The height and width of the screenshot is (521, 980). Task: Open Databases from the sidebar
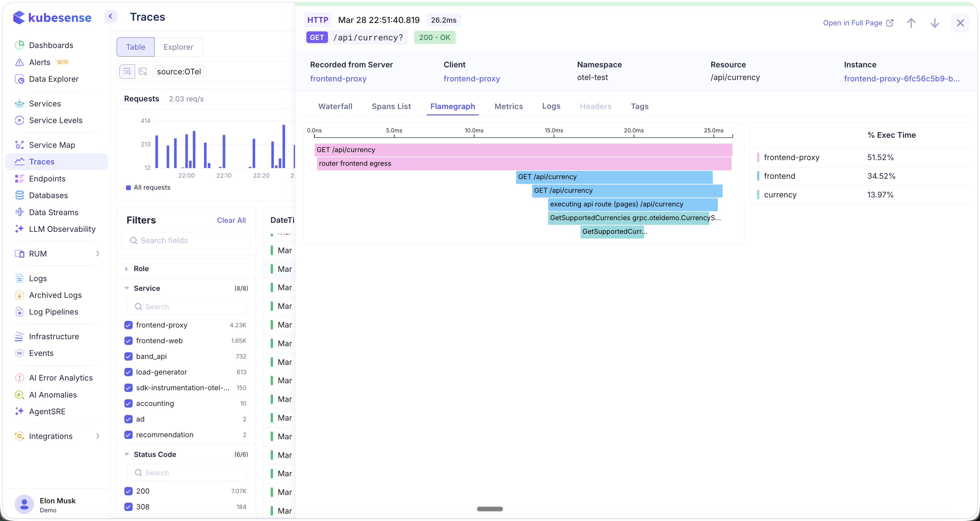[x=48, y=195]
